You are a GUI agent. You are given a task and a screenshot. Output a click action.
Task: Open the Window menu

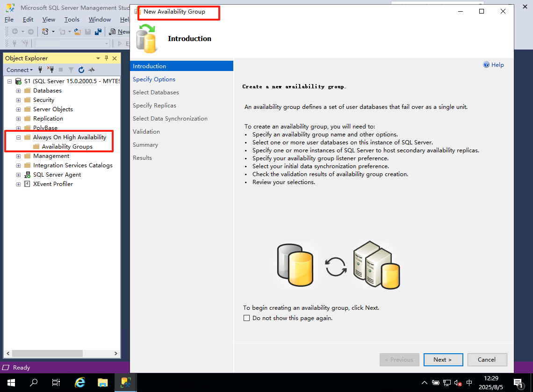tap(100, 19)
